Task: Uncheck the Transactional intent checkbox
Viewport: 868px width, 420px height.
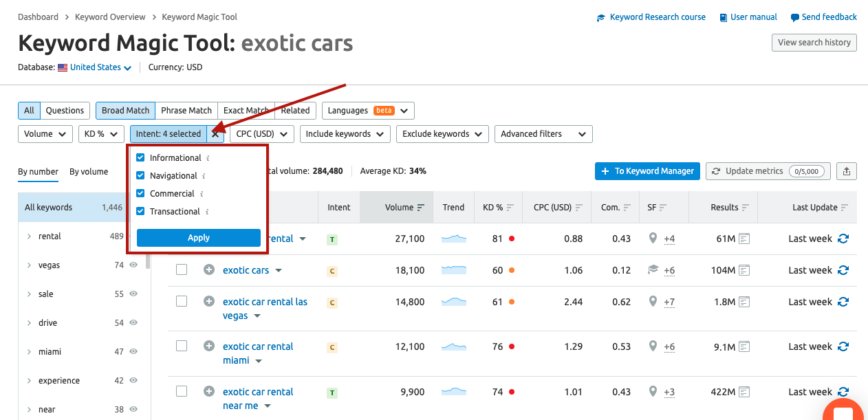Action: tap(140, 211)
